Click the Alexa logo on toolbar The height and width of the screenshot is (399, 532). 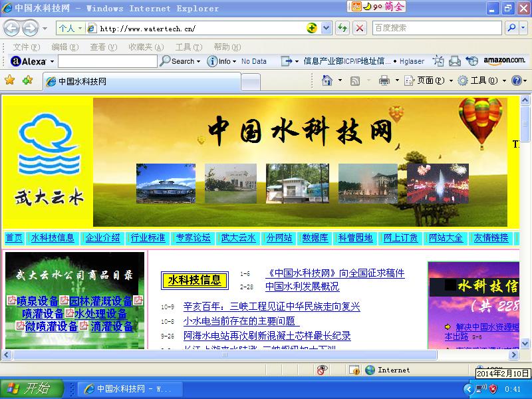[x=29, y=61]
